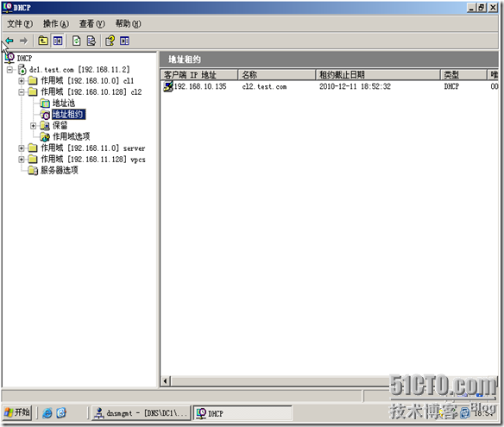This screenshot has height=427, width=504.
Task: Click the action pane toolbar icon after Help
Action: (125, 41)
